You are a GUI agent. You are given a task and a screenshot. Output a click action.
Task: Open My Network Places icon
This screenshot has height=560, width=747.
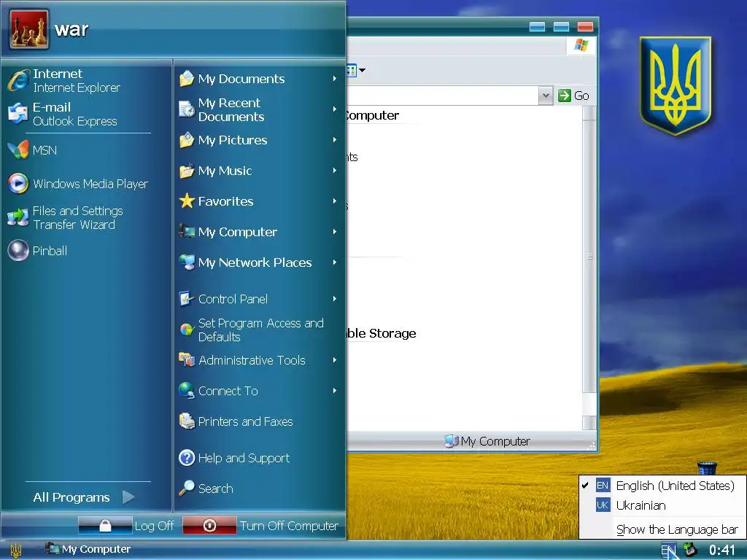(187, 262)
